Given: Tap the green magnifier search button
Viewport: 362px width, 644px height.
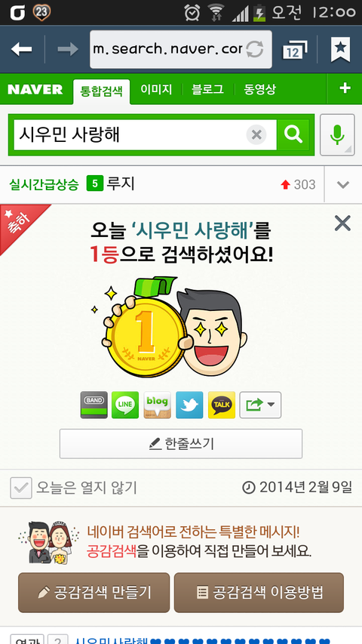Looking at the screenshot, I should pyautogui.click(x=293, y=134).
